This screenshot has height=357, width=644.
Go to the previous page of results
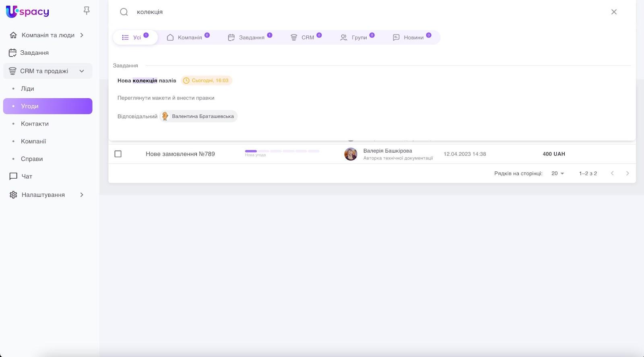click(612, 173)
